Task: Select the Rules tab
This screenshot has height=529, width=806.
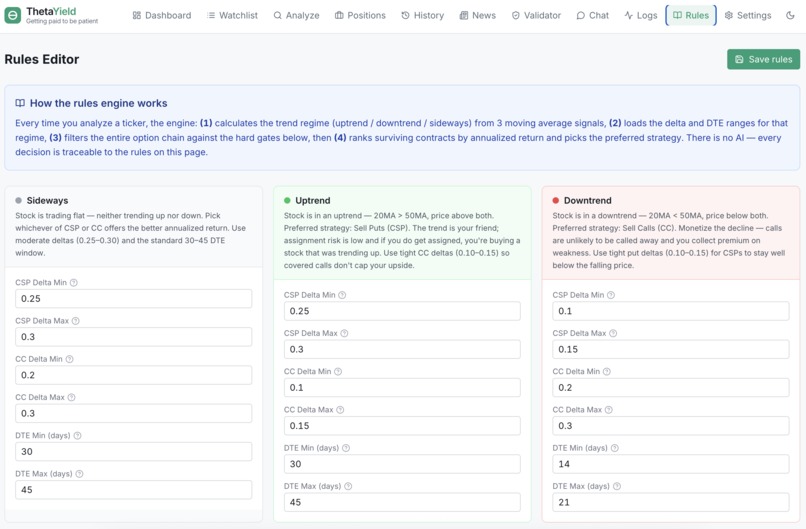Action: [x=691, y=15]
